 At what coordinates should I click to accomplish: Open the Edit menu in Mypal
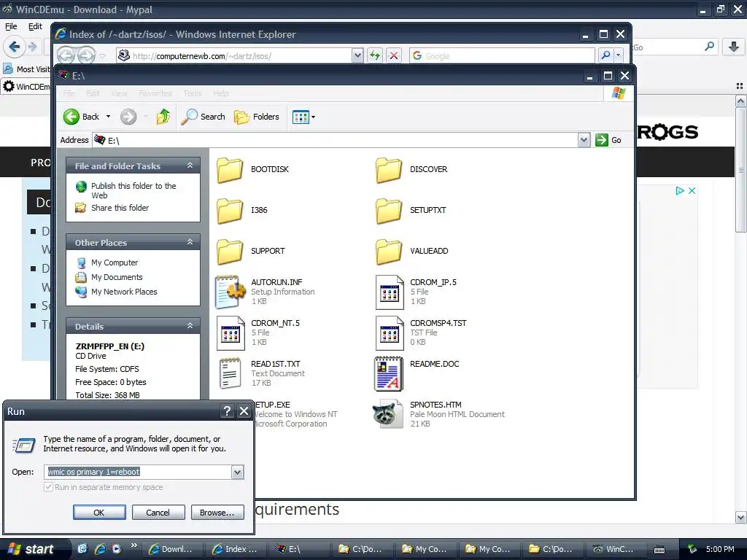pyautogui.click(x=35, y=26)
